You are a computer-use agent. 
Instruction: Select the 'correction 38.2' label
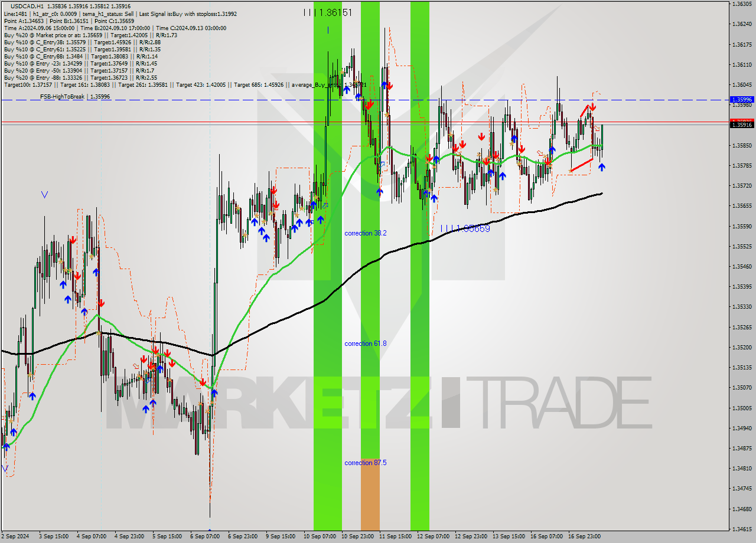[x=366, y=233]
